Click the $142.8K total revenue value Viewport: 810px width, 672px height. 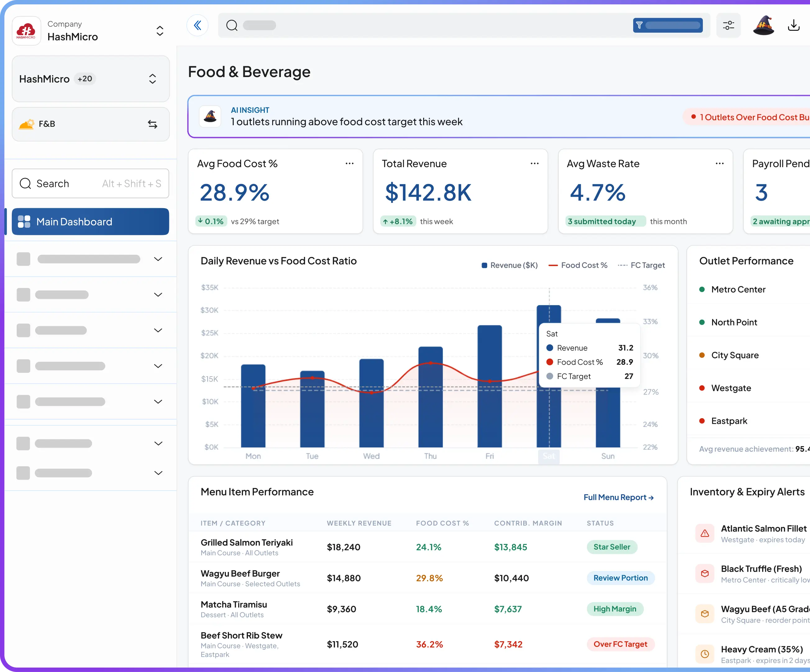[428, 193]
